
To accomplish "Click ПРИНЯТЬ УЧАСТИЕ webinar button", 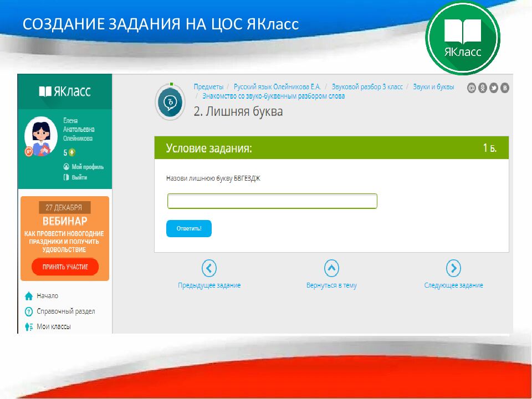I will pyautogui.click(x=65, y=267).
